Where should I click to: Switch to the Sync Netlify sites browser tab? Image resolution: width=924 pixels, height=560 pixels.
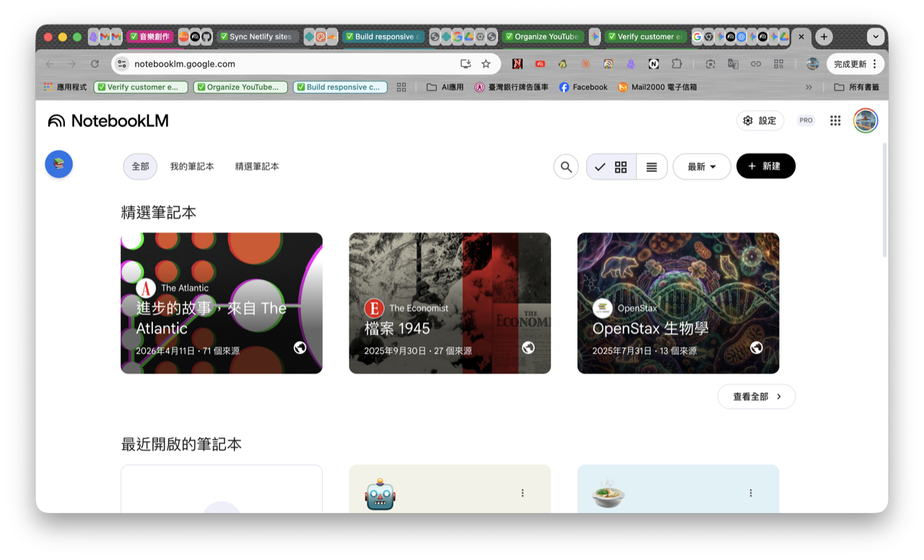(258, 37)
